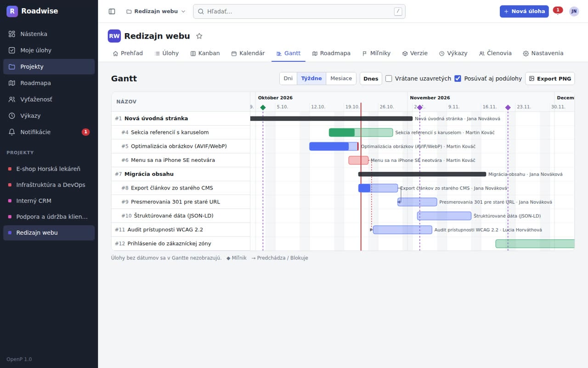Viewport: 588px width, 368px height.
Task: Open the Prehľad tab
Action: point(128,53)
